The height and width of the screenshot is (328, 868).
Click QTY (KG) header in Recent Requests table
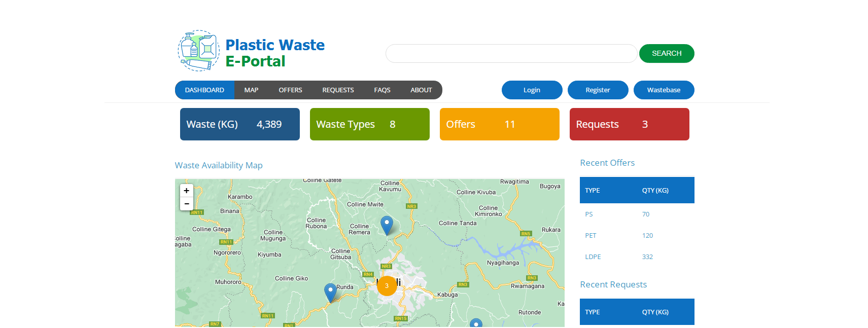[655, 312]
